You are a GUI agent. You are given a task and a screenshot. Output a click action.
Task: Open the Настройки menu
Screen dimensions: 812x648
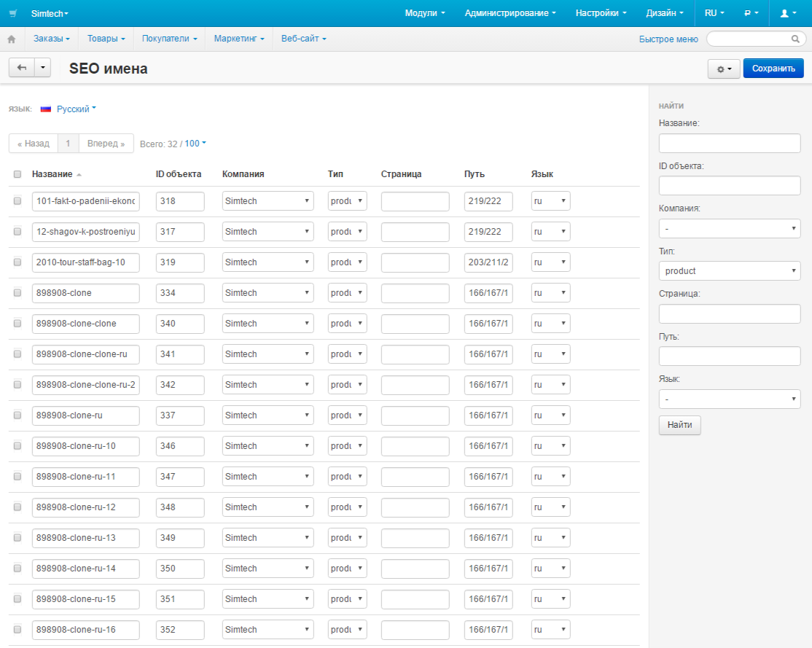pos(601,13)
